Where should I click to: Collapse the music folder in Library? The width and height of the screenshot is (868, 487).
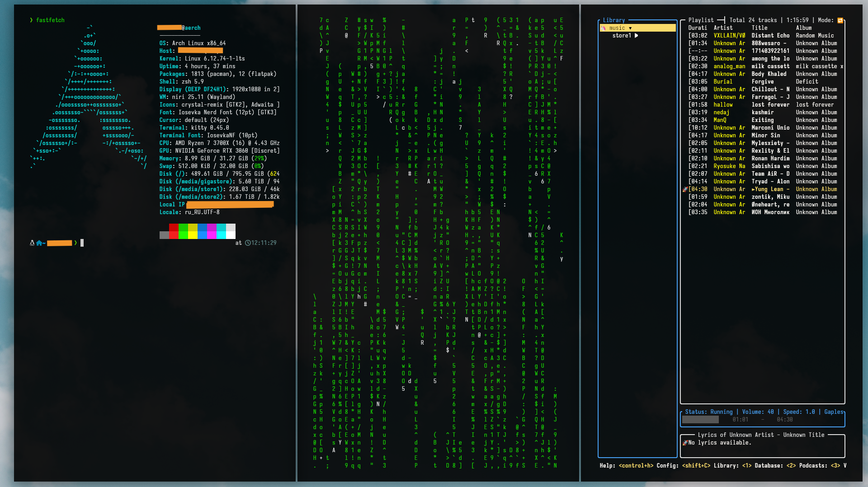click(x=630, y=28)
